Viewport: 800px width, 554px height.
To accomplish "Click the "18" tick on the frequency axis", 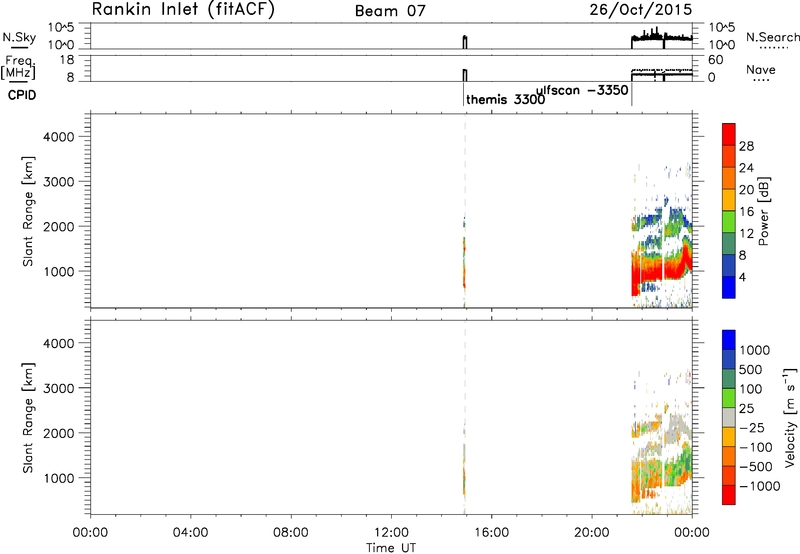I will tap(67, 60).
